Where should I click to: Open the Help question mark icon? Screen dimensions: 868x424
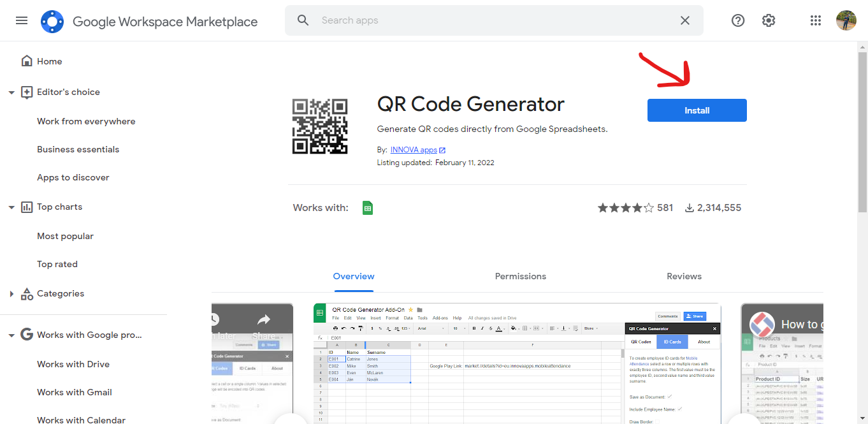click(738, 20)
